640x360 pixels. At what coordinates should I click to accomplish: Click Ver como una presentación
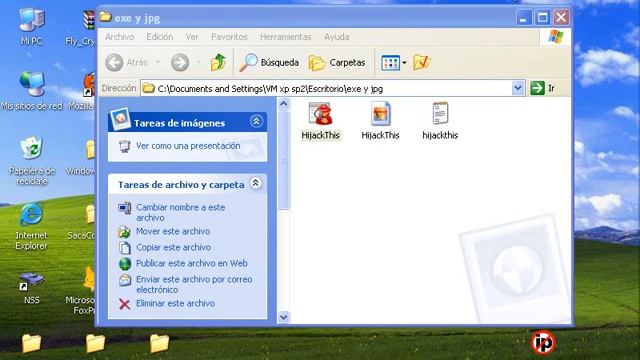(188, 146)
